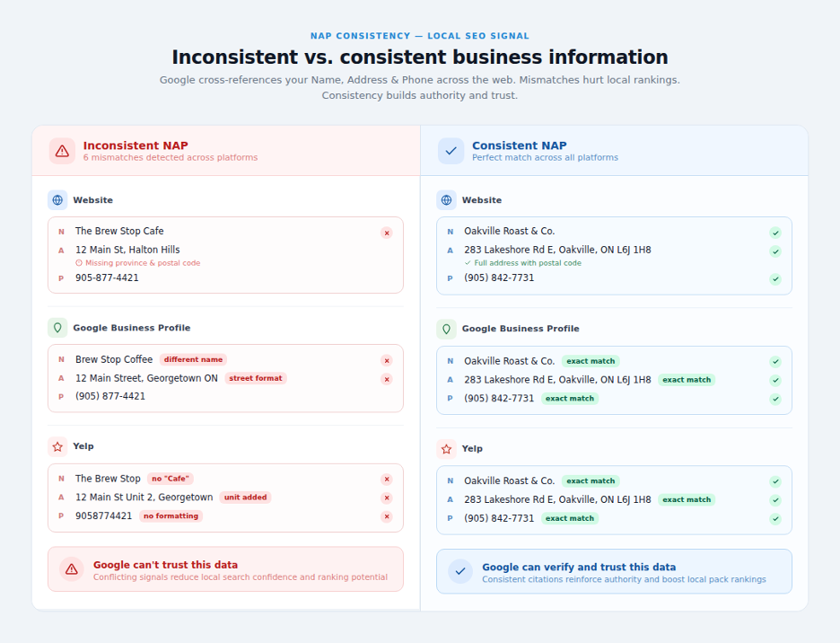The width and height of the screenshot is (840, 643).
Task: Click the 'Missing province & postal code' note
Action: coord(138,263)
